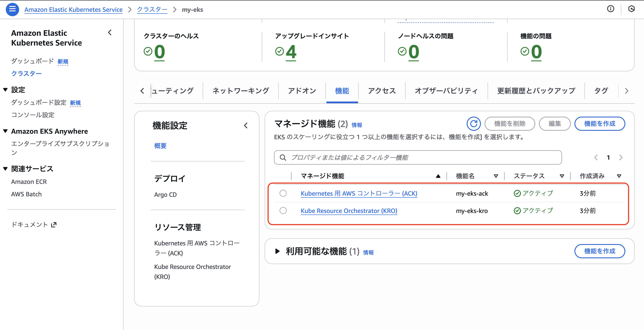This screenshot has height=330, width=644.
Task: Switch to the ネットワーキング tab
Action: pyautogui.click(x=241, y=91)
